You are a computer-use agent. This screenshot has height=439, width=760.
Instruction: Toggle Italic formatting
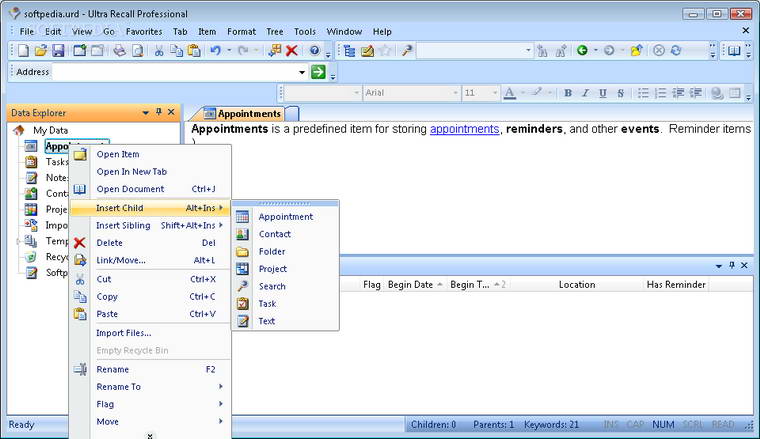pos(585,93)
